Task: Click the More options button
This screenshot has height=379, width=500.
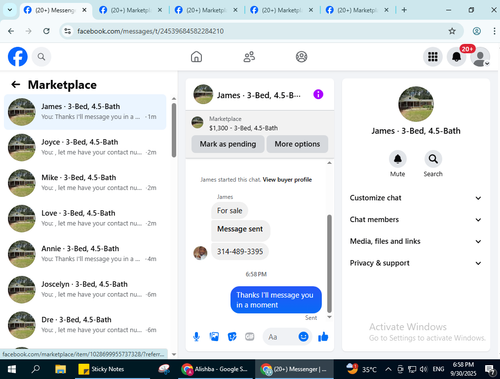Action: (297, 144)
